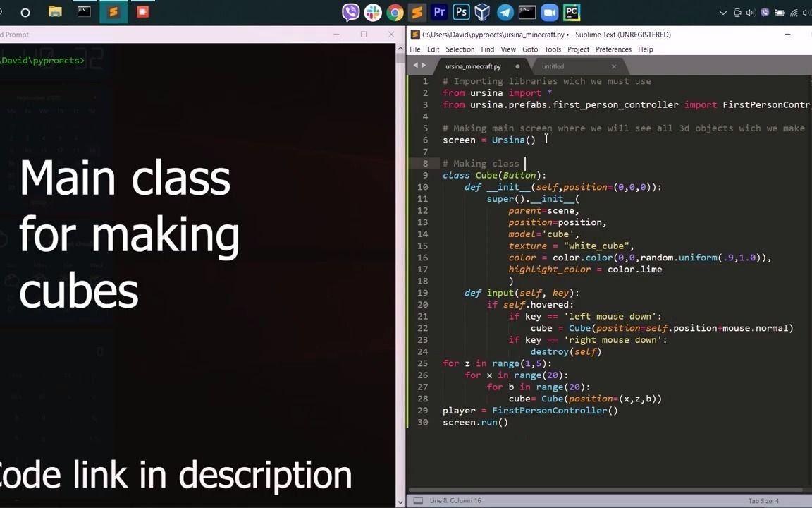
Task: Click the Command Prompt 'David\pyproects>' prompt line
Action: point(42,61)
